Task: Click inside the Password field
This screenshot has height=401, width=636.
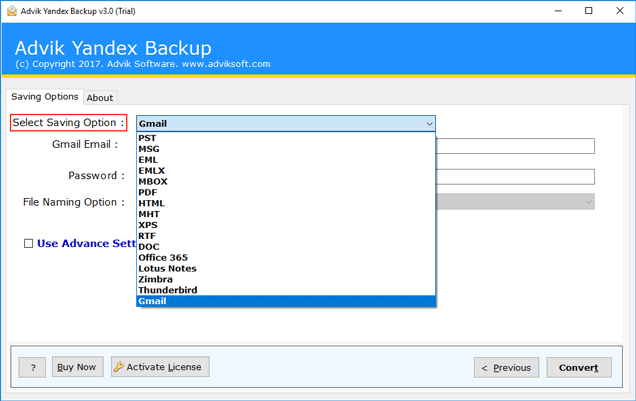Action: tap(515, 177)
